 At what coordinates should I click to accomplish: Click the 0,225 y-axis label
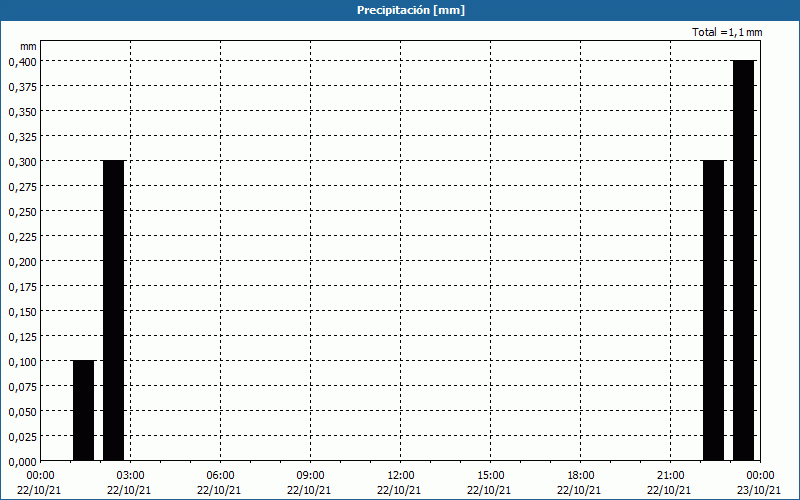coord(22,237)
